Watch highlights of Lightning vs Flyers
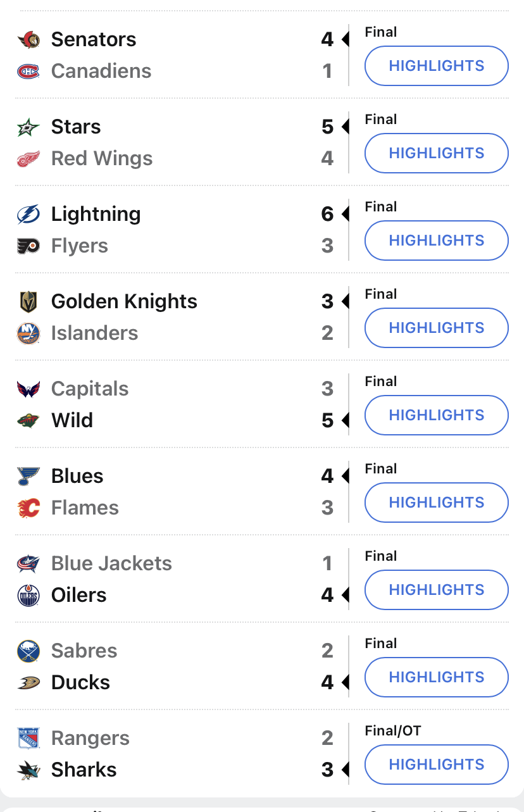Screen dimensions: 524x812 click(437, 240)
